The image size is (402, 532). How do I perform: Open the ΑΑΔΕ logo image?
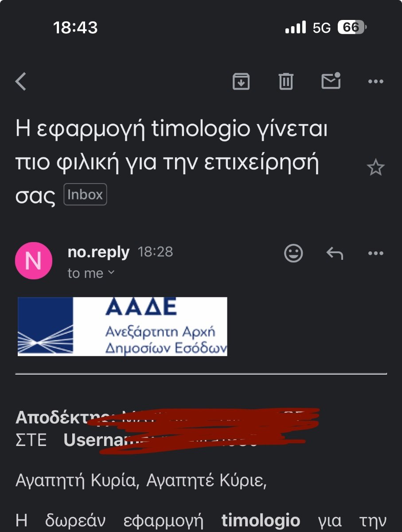(x=122, y=326)
